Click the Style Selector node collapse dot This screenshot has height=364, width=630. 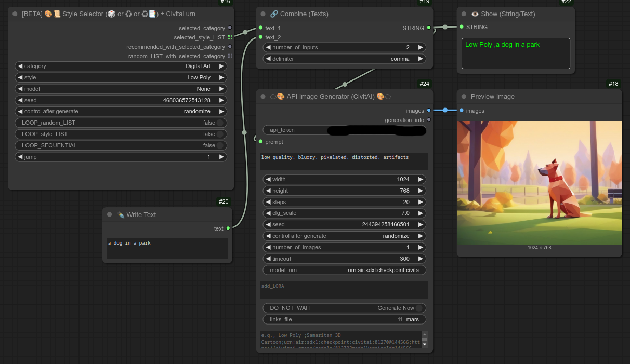(x=15, y=14)
